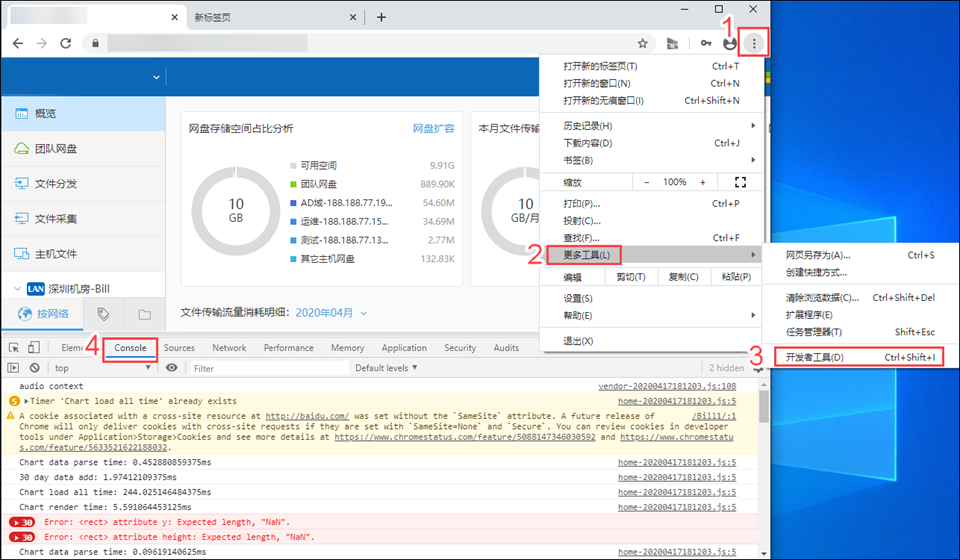960x560 pixels.
Task: Increase zoom with plus button
Action: (702, 182)
